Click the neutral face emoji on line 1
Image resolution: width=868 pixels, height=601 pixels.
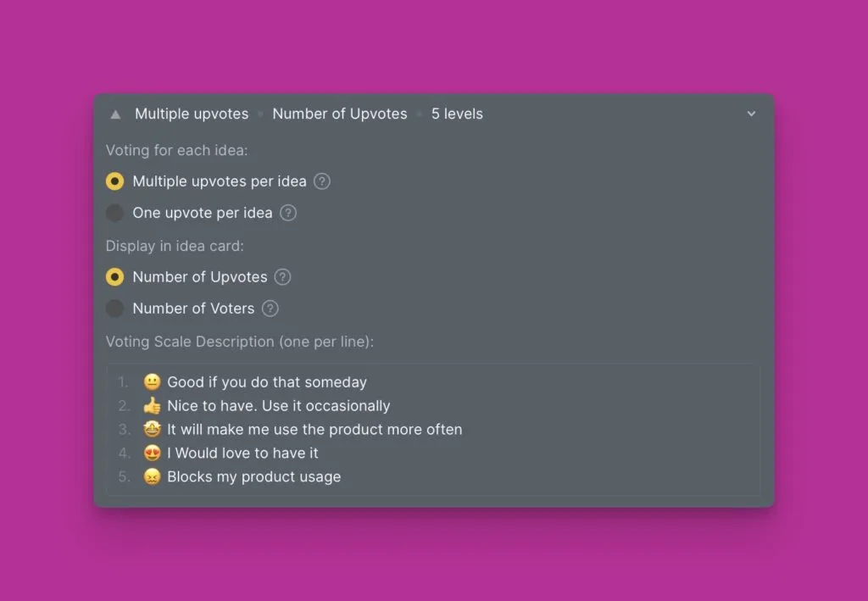pyautogui.click(x=152, y=382)
